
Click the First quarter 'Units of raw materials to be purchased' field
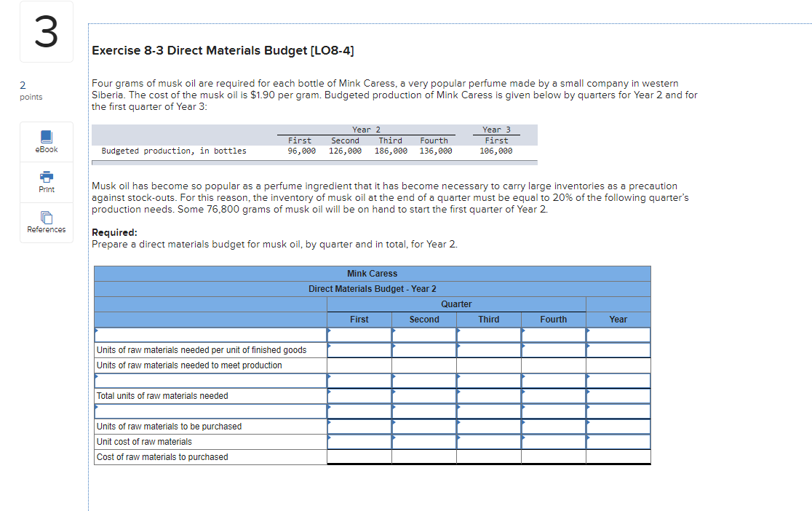point(359,426)
